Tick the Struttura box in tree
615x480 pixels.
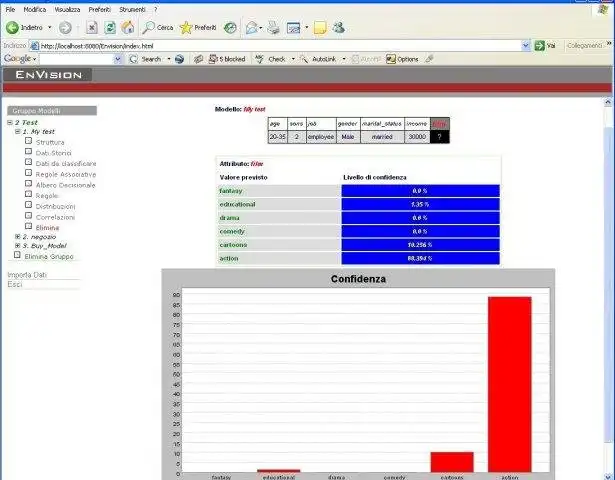coord(28,140)
